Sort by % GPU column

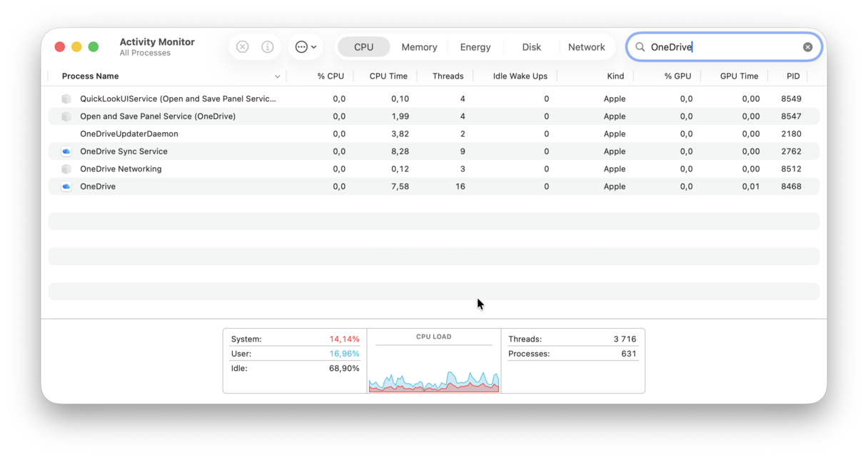[677, 76]
